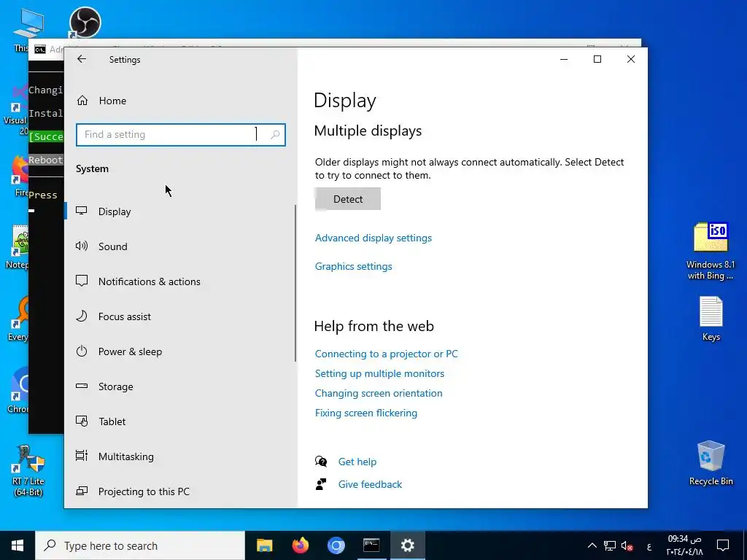Screen dimensions: 747x560
Task: Open the Windows Start menu
Action: coord(18,545)
